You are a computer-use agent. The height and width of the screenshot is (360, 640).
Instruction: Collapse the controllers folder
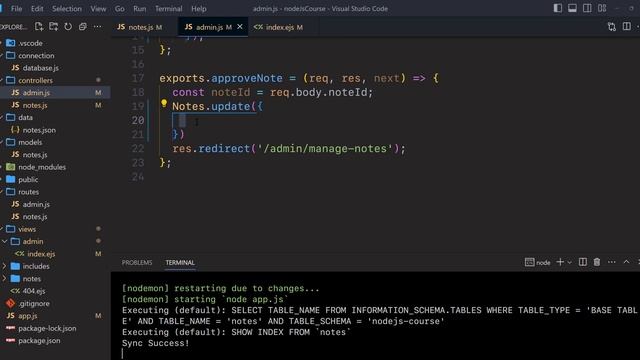35,80
